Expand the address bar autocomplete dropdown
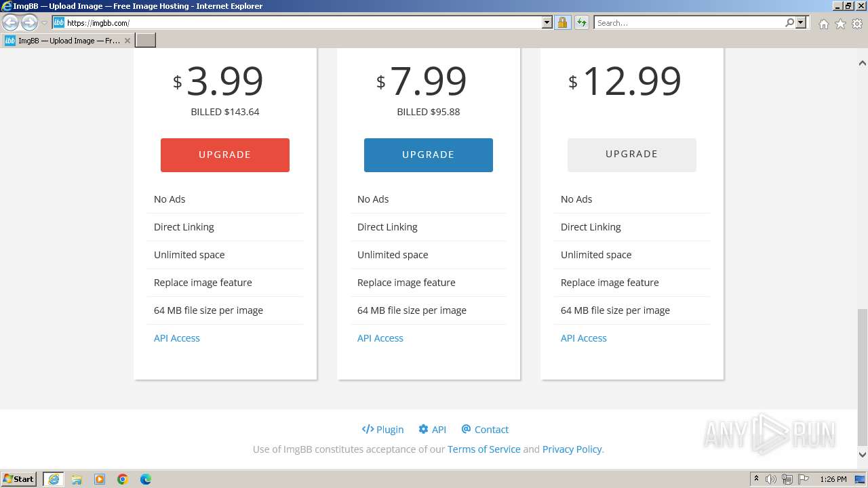 (x=547, y=23)
